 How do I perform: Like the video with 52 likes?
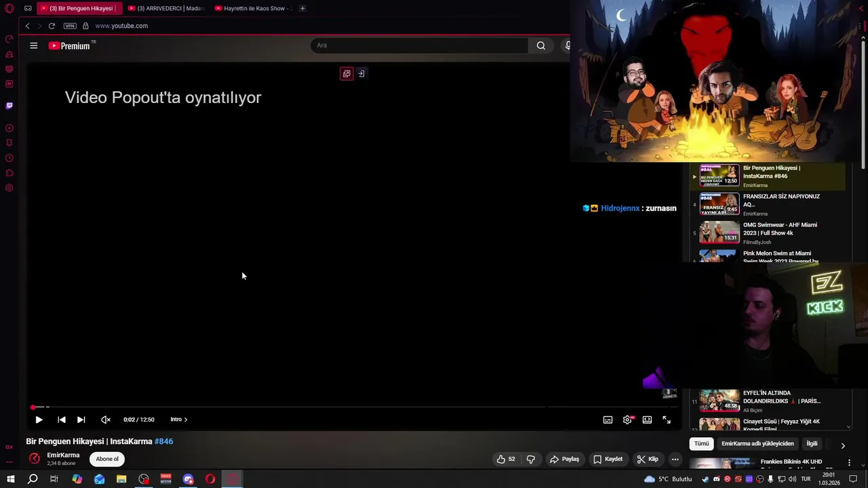[505, 459]
